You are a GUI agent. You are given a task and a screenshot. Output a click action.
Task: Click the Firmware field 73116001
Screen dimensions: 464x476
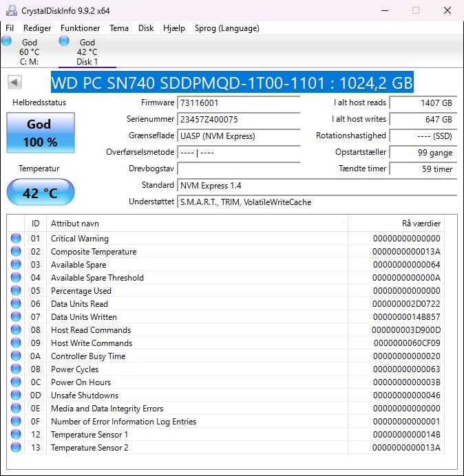tap(238, 103)
